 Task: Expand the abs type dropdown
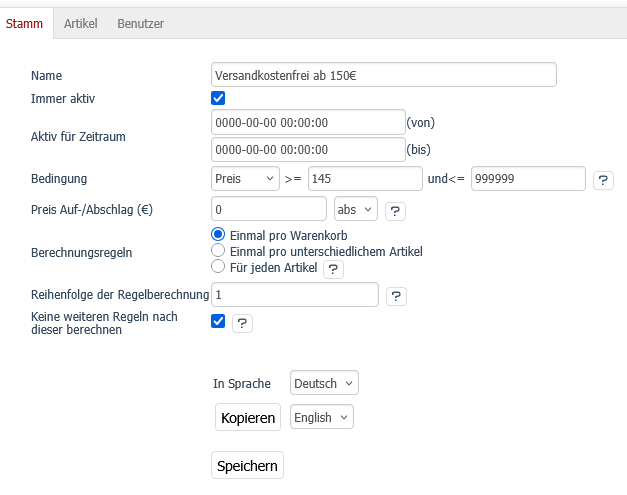pyautogui.click(x=356, y=210)
